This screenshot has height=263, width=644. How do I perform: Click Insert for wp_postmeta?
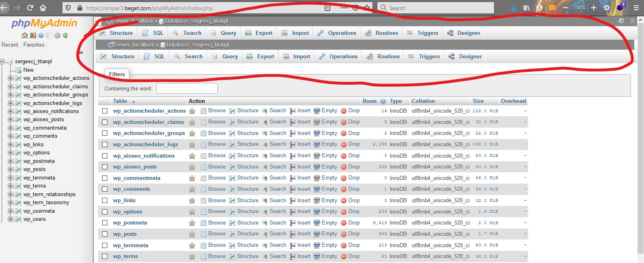(300, 223)
